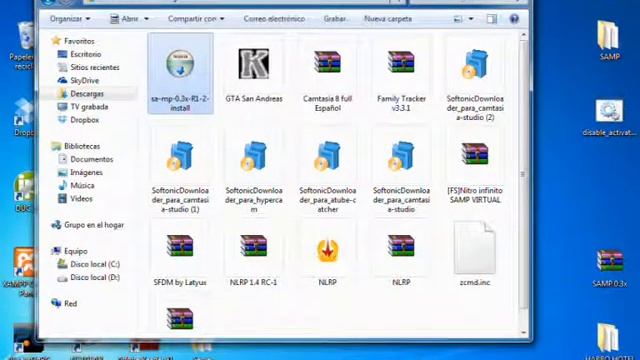This screenshot has height=360, width=640.
Task: Open the Compartir con menu
Action: 196,19
